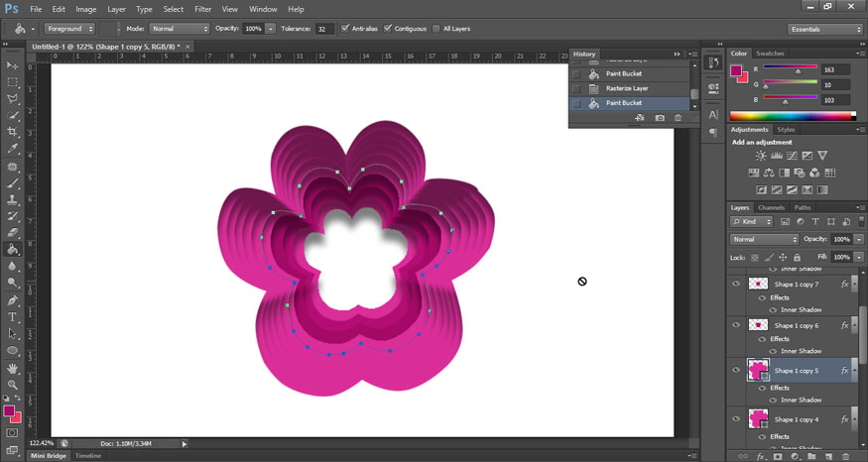Hide the Shape 1 copy 6 layer
Viewport: 868px width, 462px height.
pos(736,325)
